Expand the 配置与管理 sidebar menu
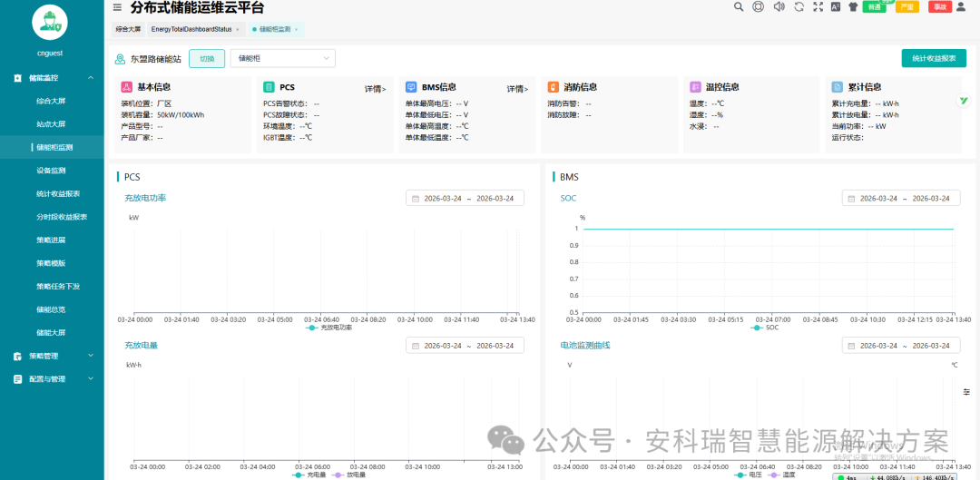The width and height of the screenshot is (980, 480). click(52, 379)
